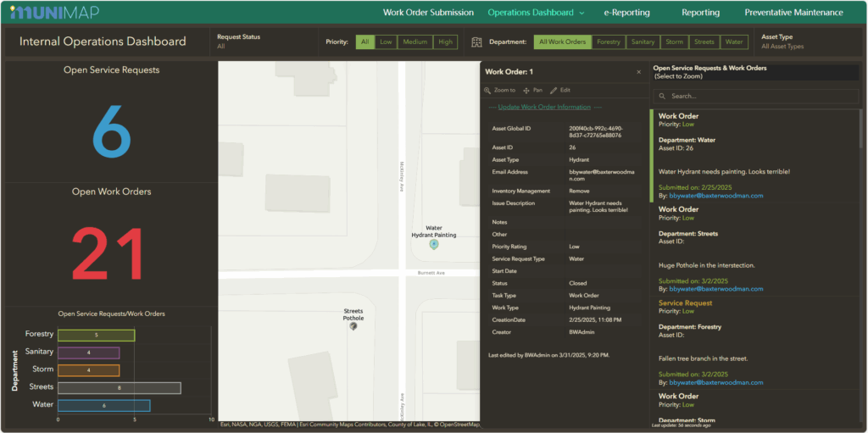
Task: Click the MuniMap logo
Action: click(54, 12)
